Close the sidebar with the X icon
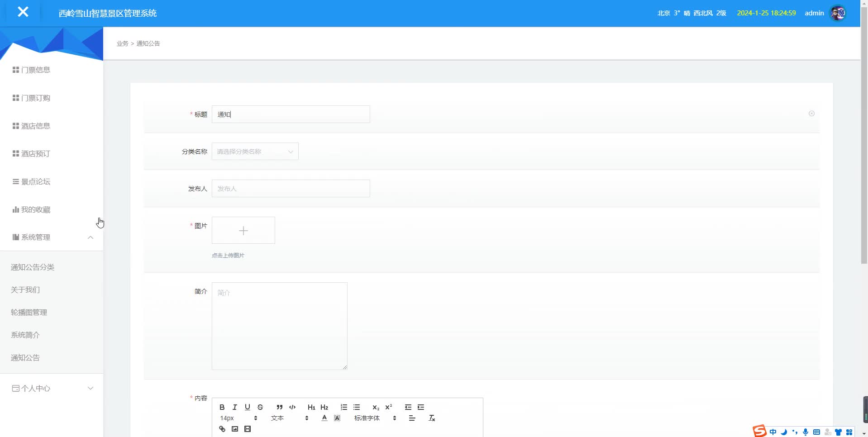The height and width of the screenshot is (437, 868). click(x=23, y=12)
